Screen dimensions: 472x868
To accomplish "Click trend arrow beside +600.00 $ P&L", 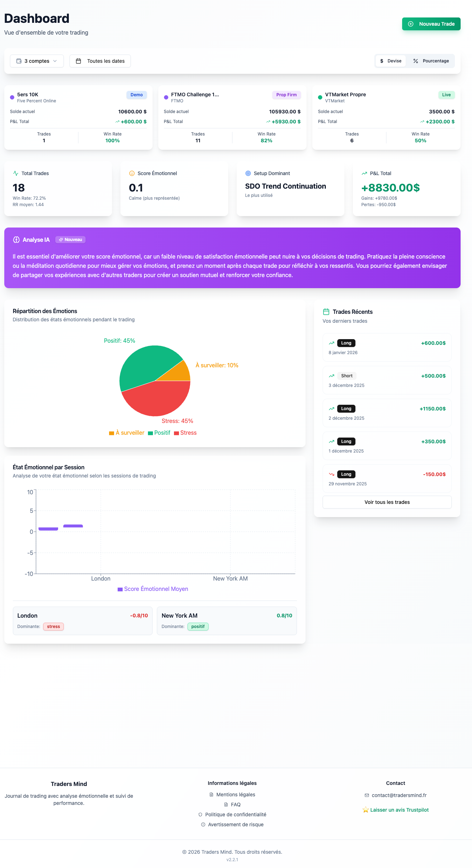I will (x=117, y=122).
